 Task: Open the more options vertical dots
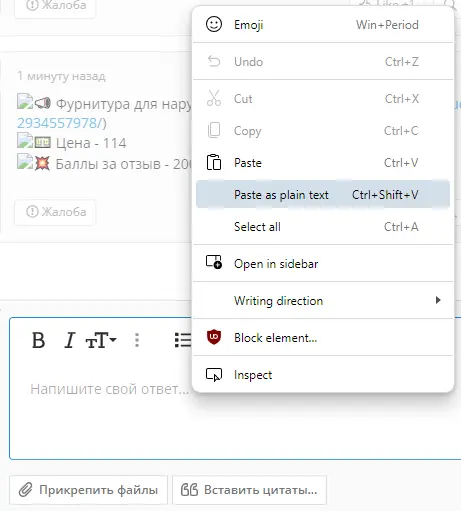tap(137, 340)
